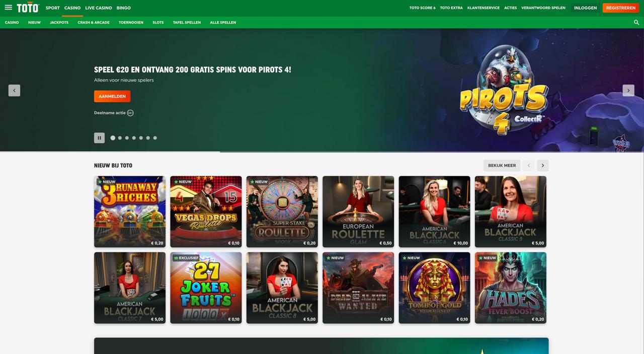Launch the Hades Fever Boost game
Viewport: 644px width, 354px height.
tap(510, 288)
